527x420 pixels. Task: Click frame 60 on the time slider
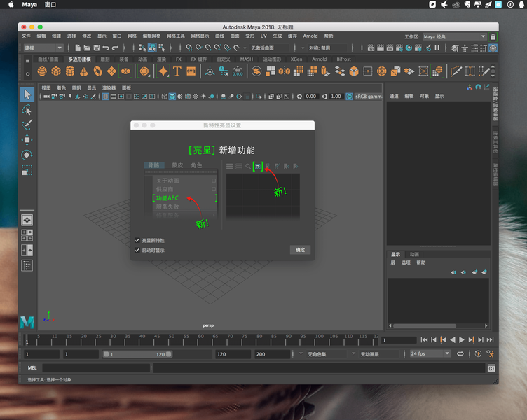tap(198, 339)
